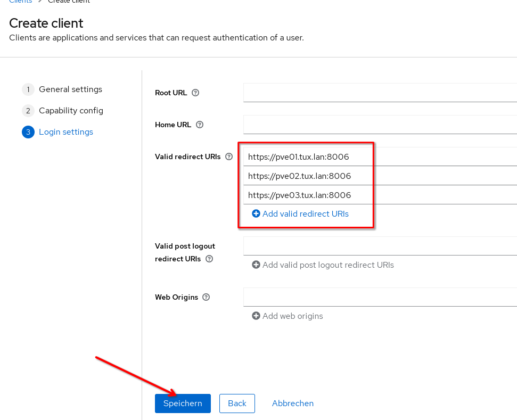Image resolution: width=517 pixels, height=420 pixels.
Task: Click help icon for post logout redirect URIs
Action: 209,259
